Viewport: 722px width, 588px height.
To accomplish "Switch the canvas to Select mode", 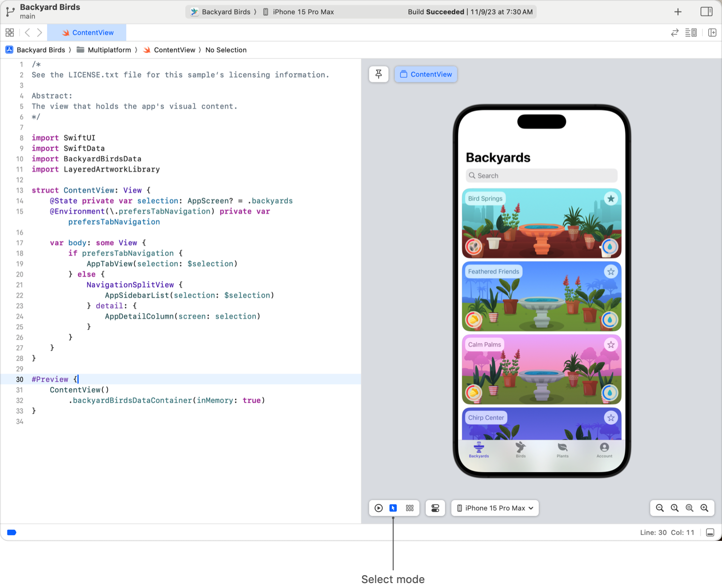I will (393, 508).
